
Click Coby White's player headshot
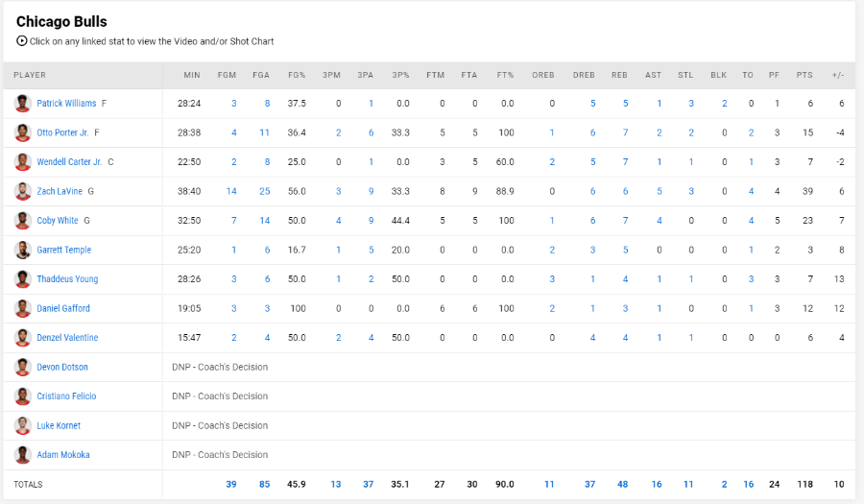pos(23,221)
